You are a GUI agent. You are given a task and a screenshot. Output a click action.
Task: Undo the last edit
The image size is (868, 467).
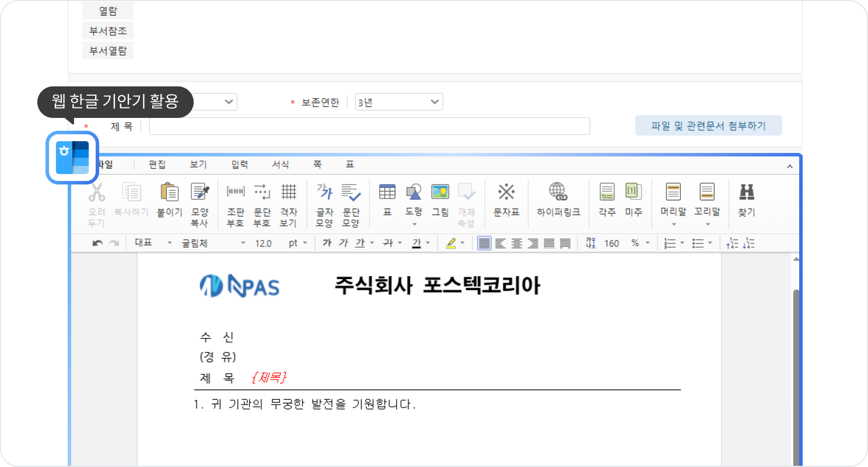(x=98, y=243)
